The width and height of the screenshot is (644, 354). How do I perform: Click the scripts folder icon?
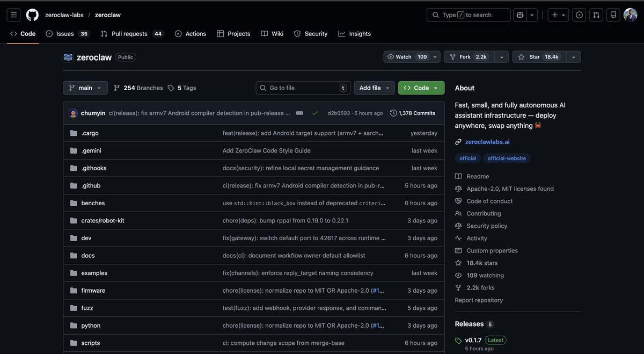point(74,343)
